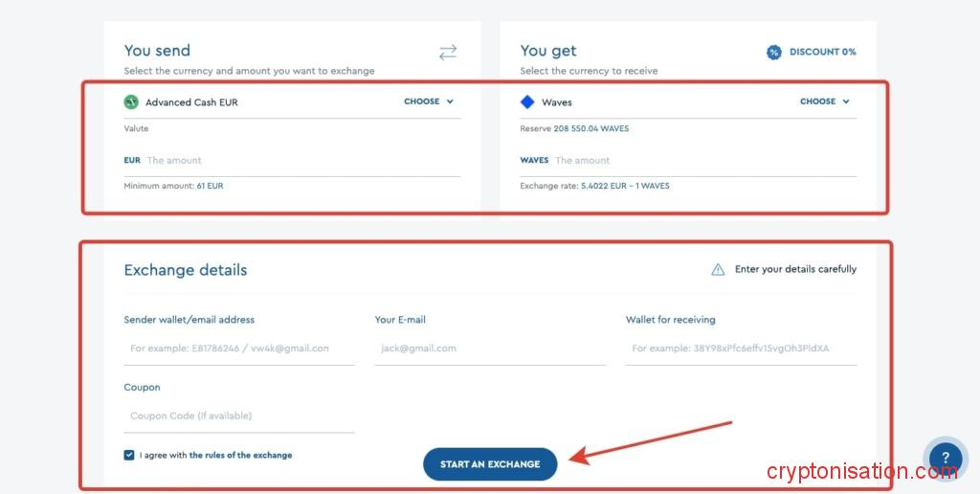Click the blue Waves diamond icon

527,101
